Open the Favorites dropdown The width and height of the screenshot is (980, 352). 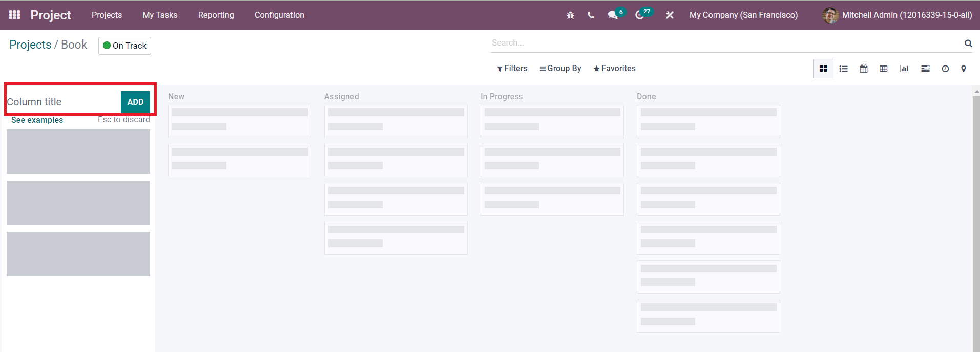pyautogui.click(x=614, y=69)
